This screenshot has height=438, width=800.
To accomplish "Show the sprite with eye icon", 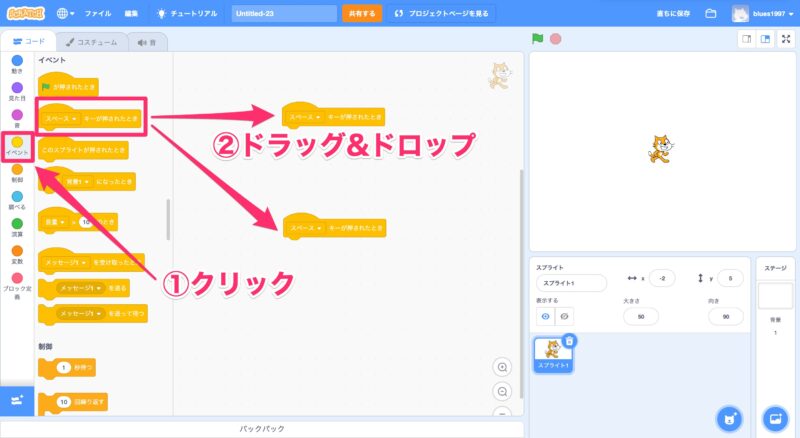I will [x=546, y=316].
